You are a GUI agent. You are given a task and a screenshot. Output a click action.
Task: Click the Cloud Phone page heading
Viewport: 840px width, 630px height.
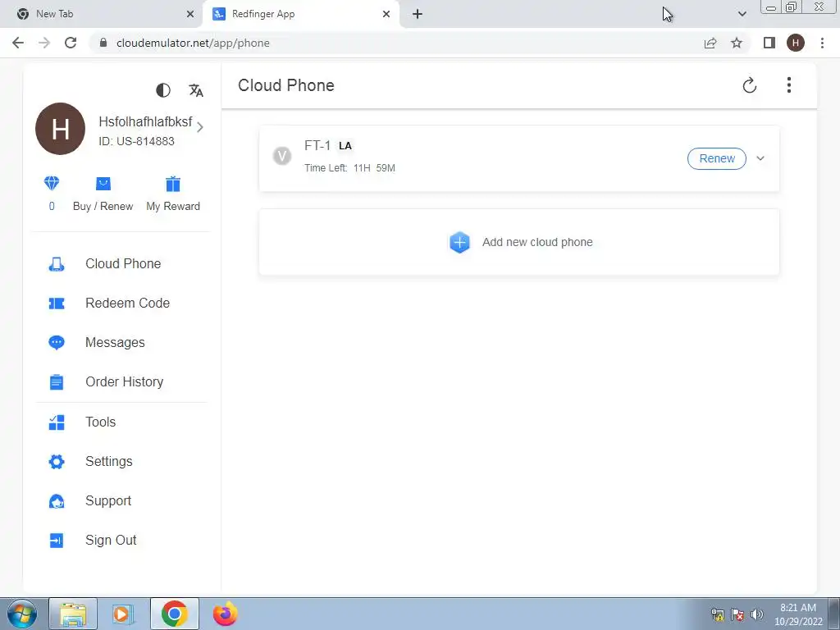(x=286, y=85)
